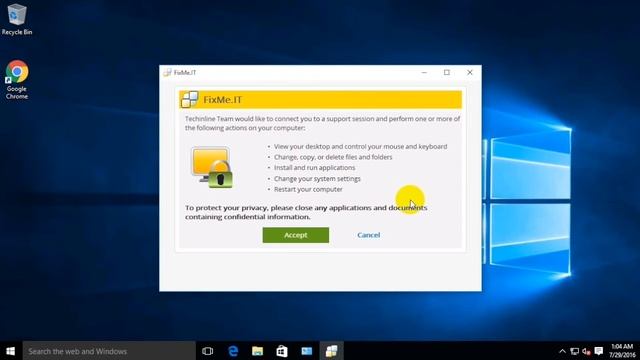The width and height of the screenshot is (640, 360).
Task: Click the FixMe.IT logo in yellow banner
Action: (x=189, y=99)
